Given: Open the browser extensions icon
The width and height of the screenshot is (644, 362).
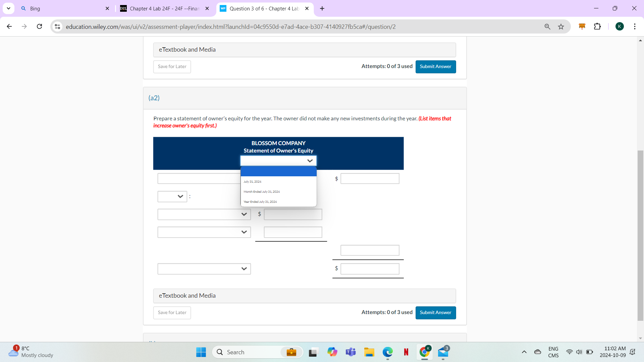Looking at the screenshot, I should click(x=598, y=26).
